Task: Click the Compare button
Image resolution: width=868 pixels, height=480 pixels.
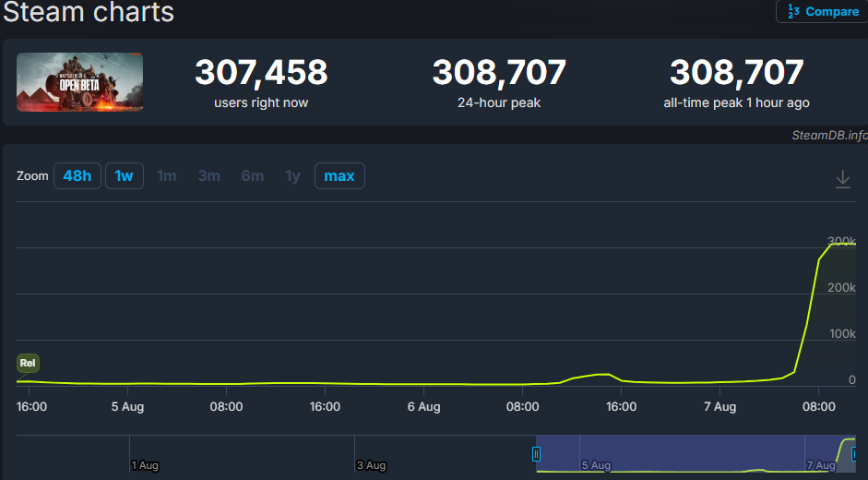Action: click(823, 11)
